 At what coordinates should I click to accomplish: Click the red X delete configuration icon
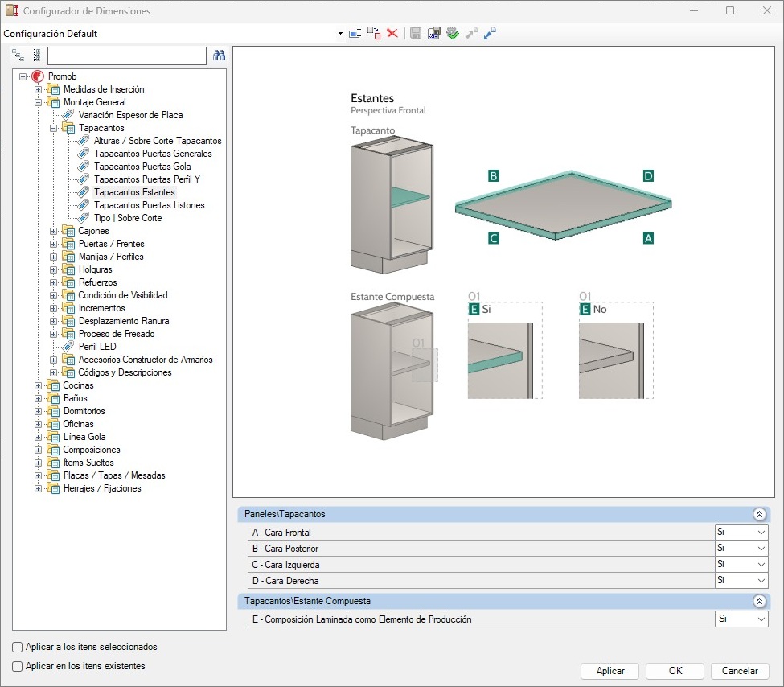pyautogui.click(x=392, y=33)
